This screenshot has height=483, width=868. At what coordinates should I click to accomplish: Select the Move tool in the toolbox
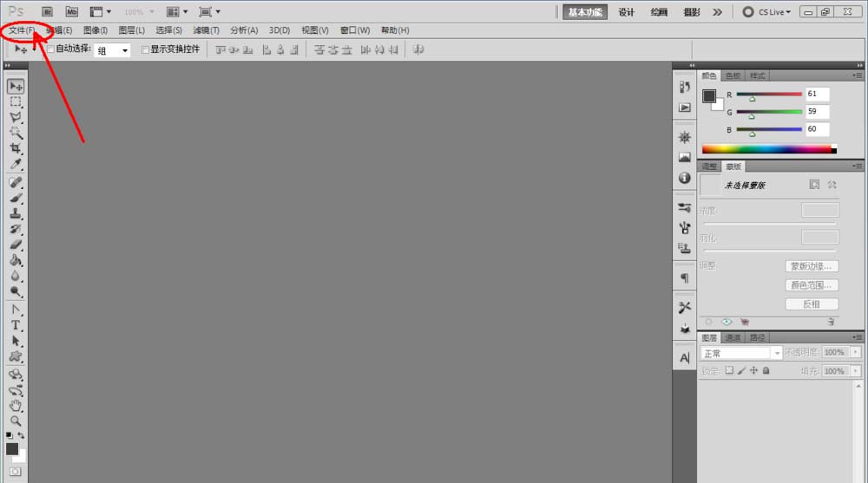[x=16, y=87]
